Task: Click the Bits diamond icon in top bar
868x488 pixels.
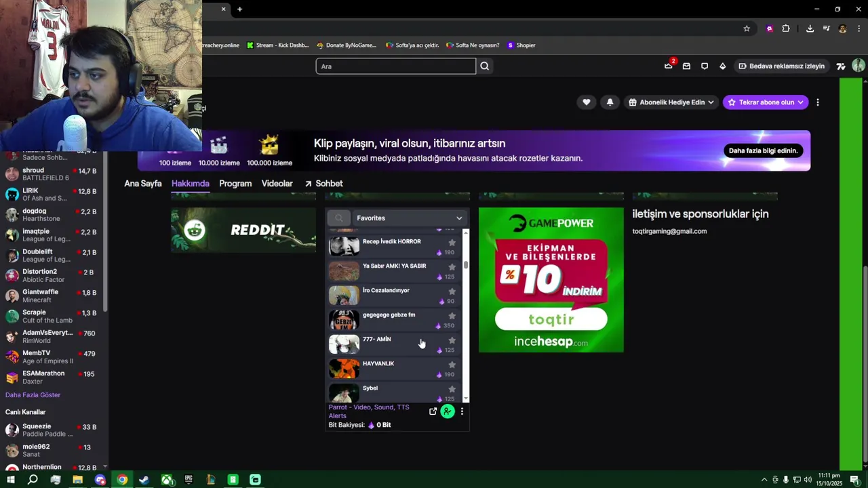Action: pyautogui.click(x=723, y=66)
